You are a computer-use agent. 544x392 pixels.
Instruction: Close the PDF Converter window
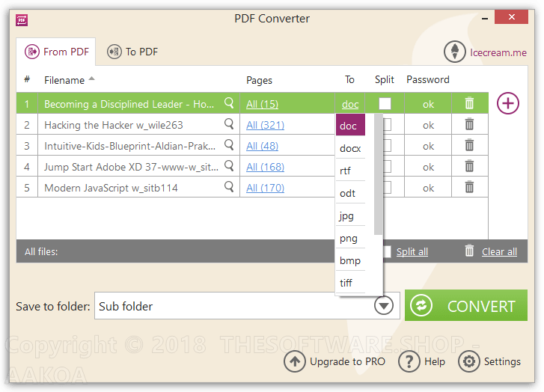pos(511,17)
